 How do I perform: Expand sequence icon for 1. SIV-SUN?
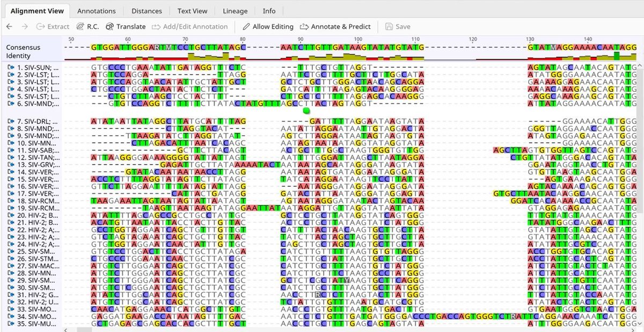point(11,68)
